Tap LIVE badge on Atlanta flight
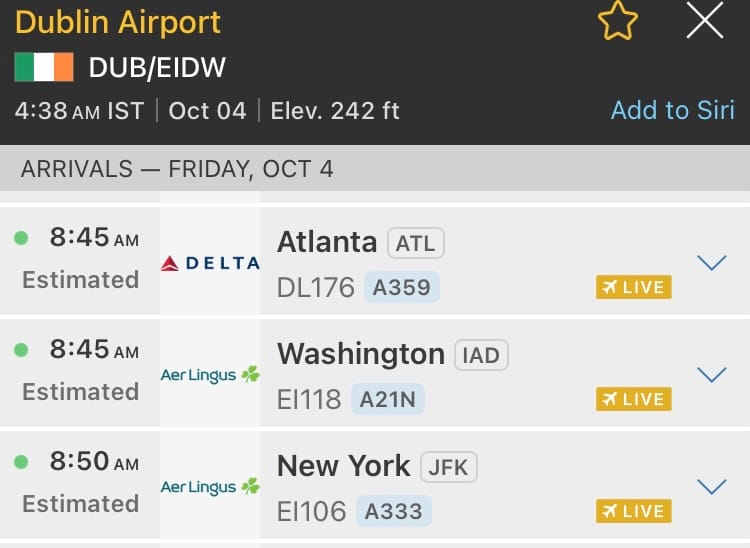 pos(633,287)
